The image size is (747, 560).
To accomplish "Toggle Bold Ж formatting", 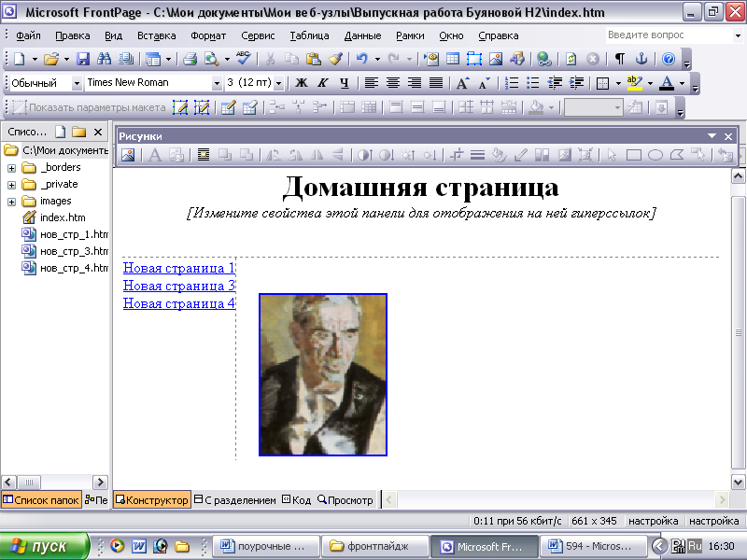I will click(x=302, y=83).
